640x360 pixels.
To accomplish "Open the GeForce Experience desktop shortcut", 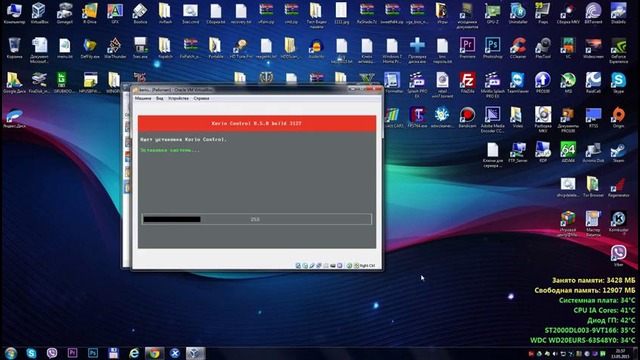I will [x=618, y=50].
